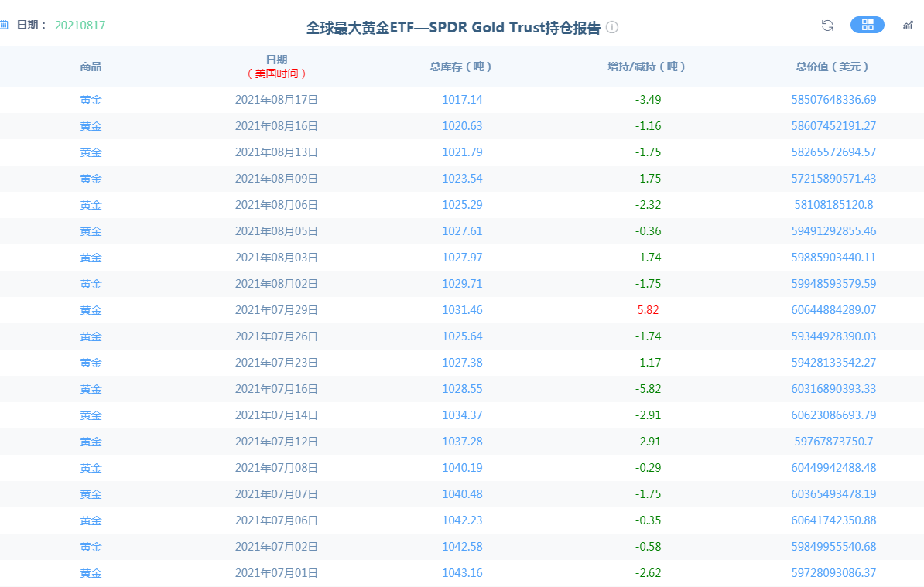Click total value 60644884289.07
This screenshot has width=924, height=587.
coord(833,309)
